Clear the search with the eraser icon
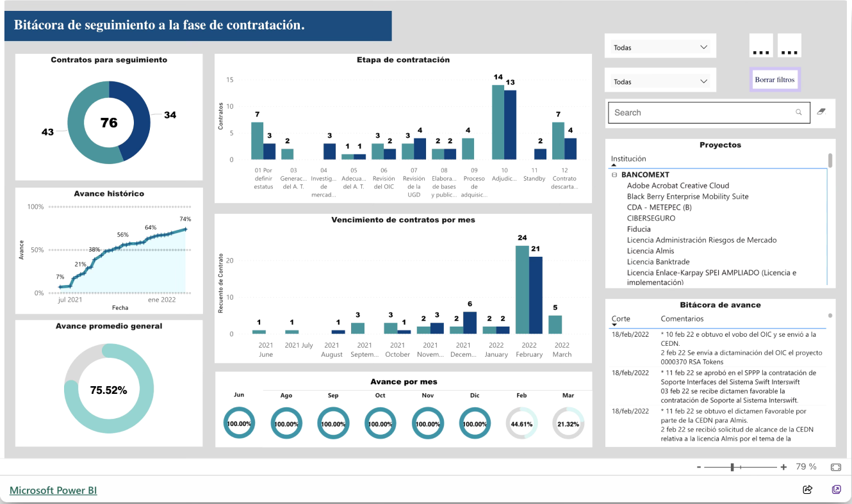Screen dimensions: 852x504 point(822,111)
